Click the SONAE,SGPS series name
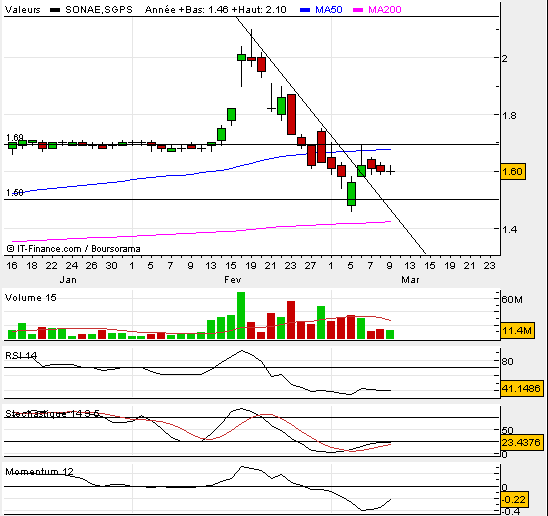Viewport: 548px width, 516px height. [99, 10]
